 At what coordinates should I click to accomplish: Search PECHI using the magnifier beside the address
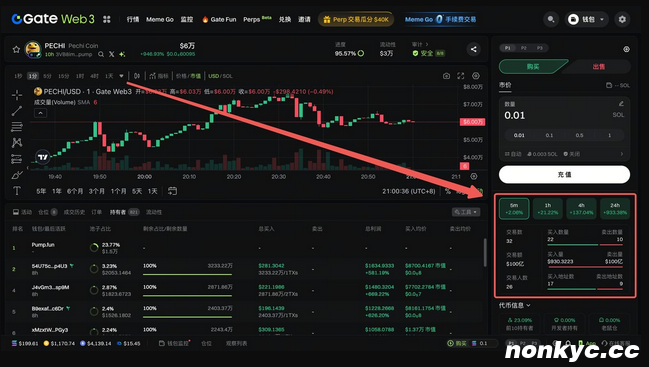(x=101, y=54)
